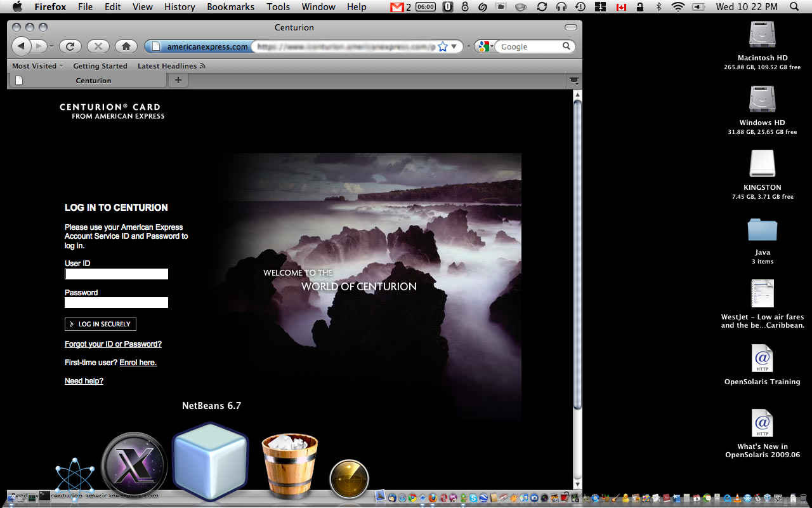Open the Edit menu
This screenshot has width=812, height=508.
113,7
